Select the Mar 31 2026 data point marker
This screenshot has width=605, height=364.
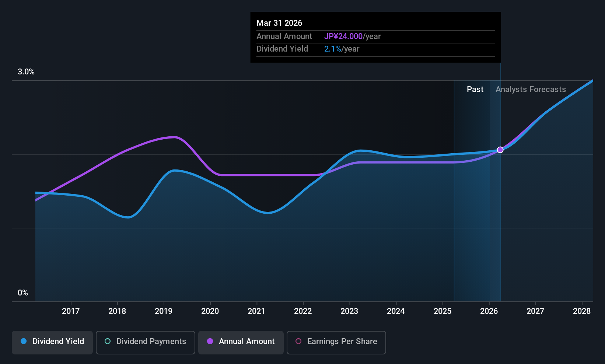[500, 150]
